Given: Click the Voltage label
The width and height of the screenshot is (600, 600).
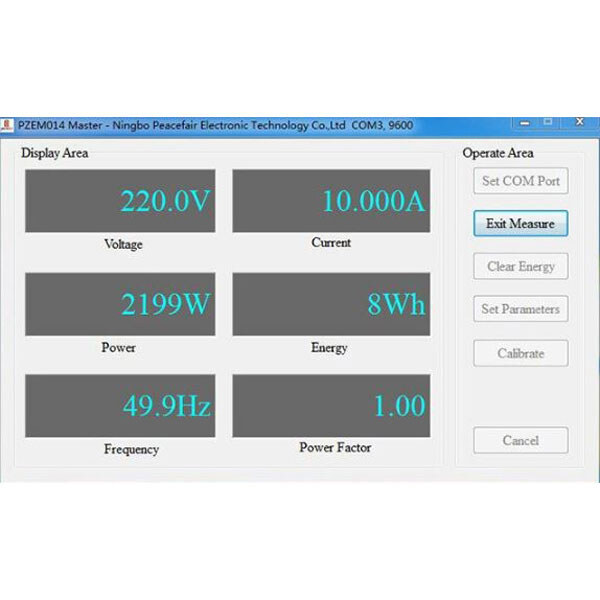Looking at the screenshot, I should (123, 245).
